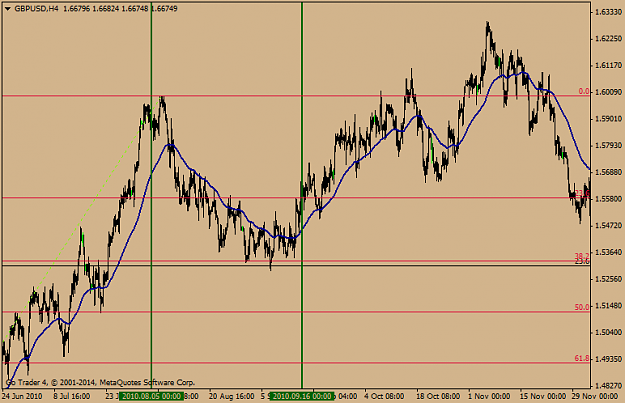Click the 50.0 Fibonacci level label
The image size is (625, 403).
tap(582, 307)
